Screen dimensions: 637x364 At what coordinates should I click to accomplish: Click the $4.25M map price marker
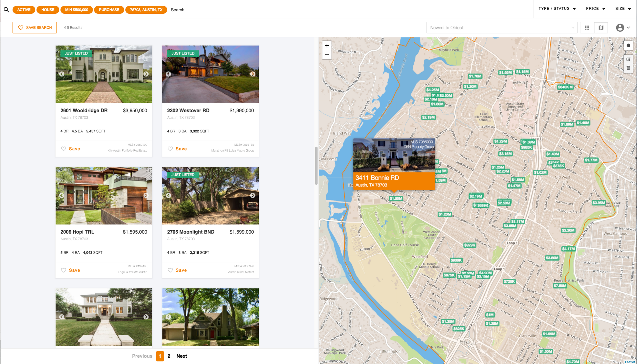click(432, 90)
